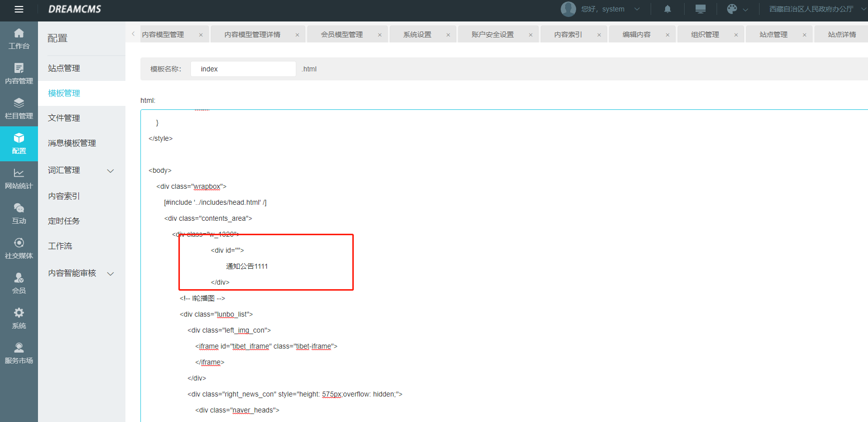
Task: Go to 工作台 in the left rail
Action: click(x=19, y=39)
